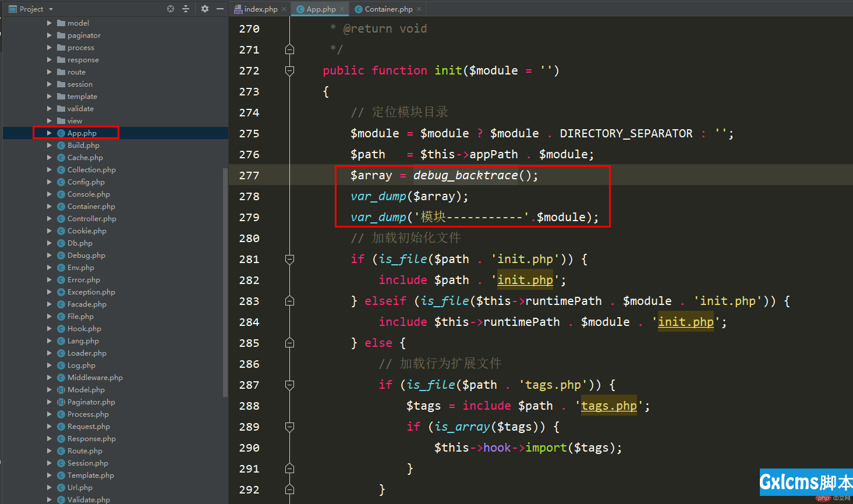Open Facade.php from project tree
The image size is (853, 504).
tap(87, 304)
